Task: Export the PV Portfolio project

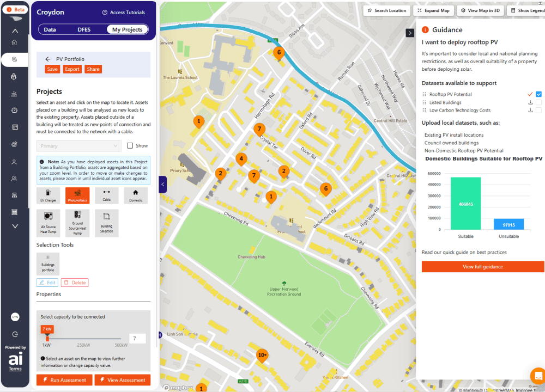Action: pos(72,69)
